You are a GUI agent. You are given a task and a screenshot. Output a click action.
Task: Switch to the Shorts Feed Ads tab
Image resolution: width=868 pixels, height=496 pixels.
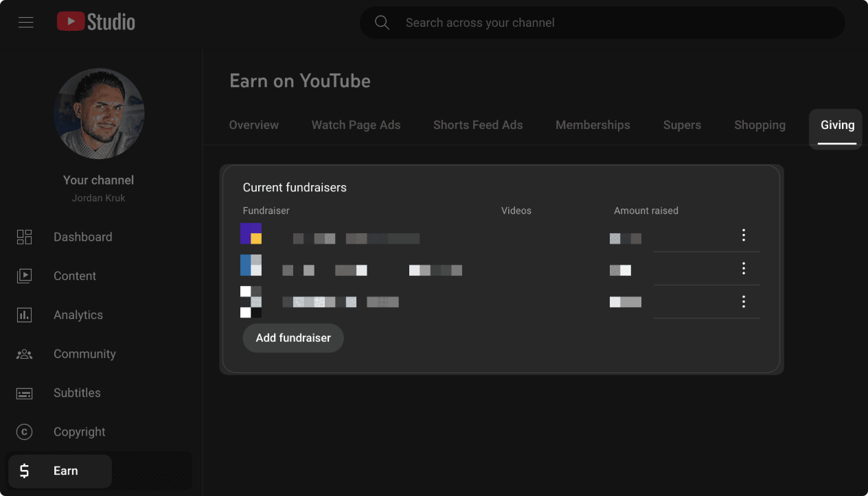pyautogui.click(x=478, y=125)
